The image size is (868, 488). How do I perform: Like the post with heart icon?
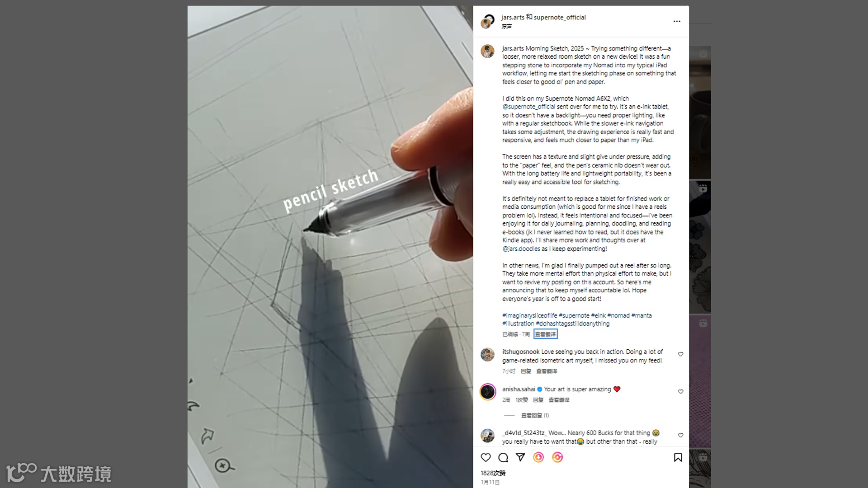tap(486, 457)
